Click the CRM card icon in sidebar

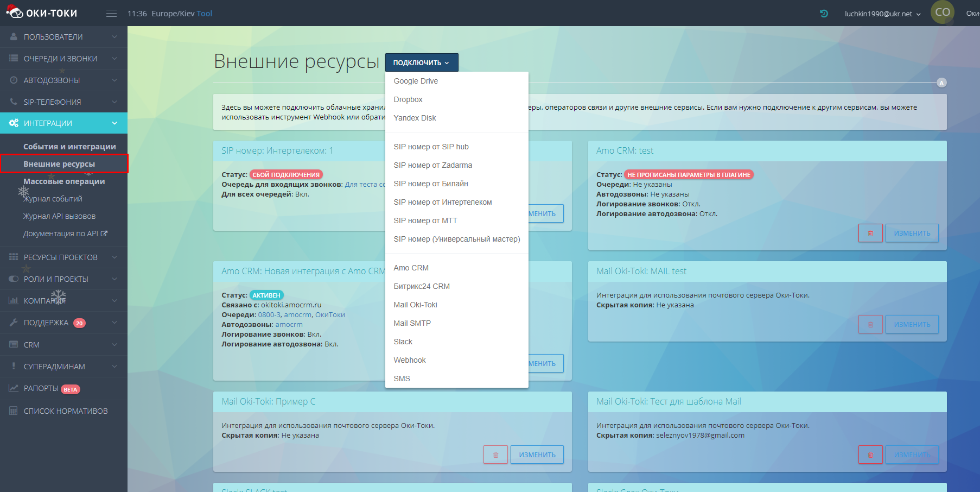pyautogui.click(x=14, y=345)
